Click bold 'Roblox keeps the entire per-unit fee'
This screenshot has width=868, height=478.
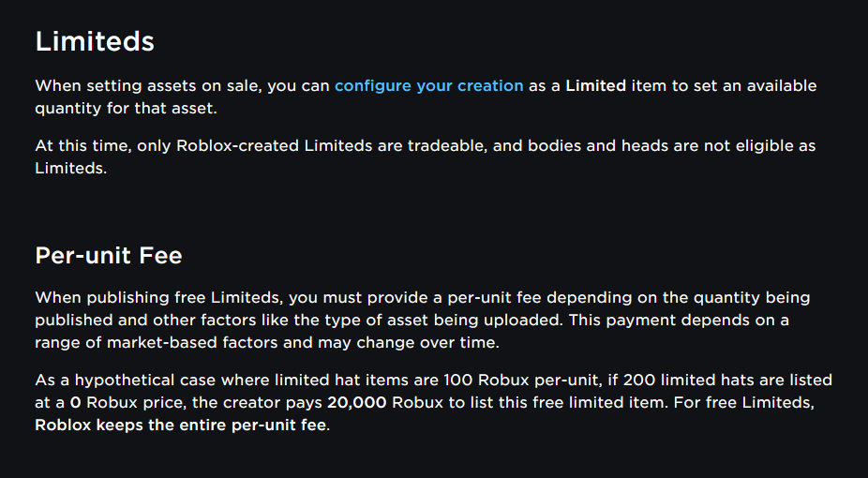[182, 425]
